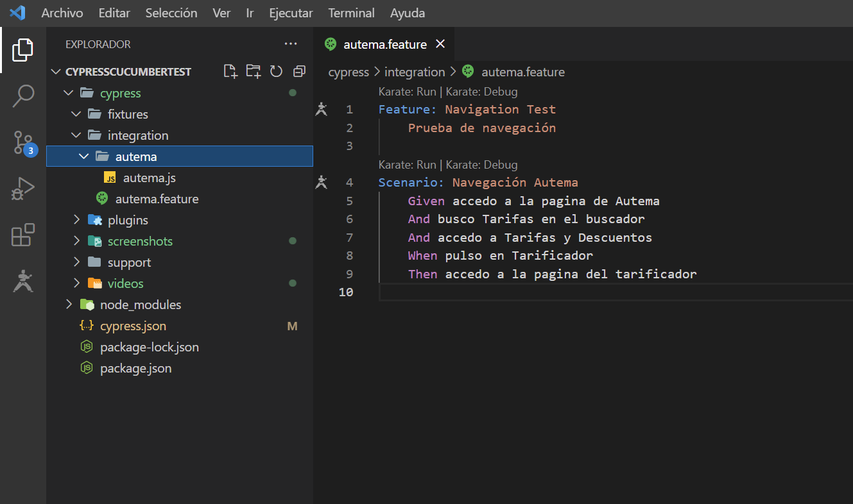Click integration in the breadcrumb path
The width and height of the screenshot is (853, 504).
(x=415, y=72)
